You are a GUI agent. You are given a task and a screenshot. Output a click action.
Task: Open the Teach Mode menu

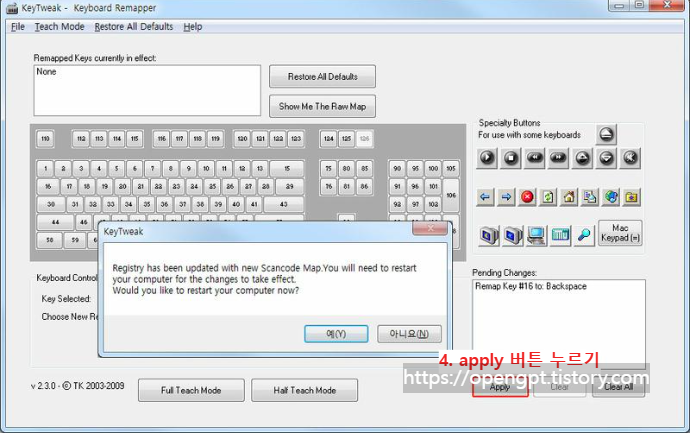pos(59,27)
